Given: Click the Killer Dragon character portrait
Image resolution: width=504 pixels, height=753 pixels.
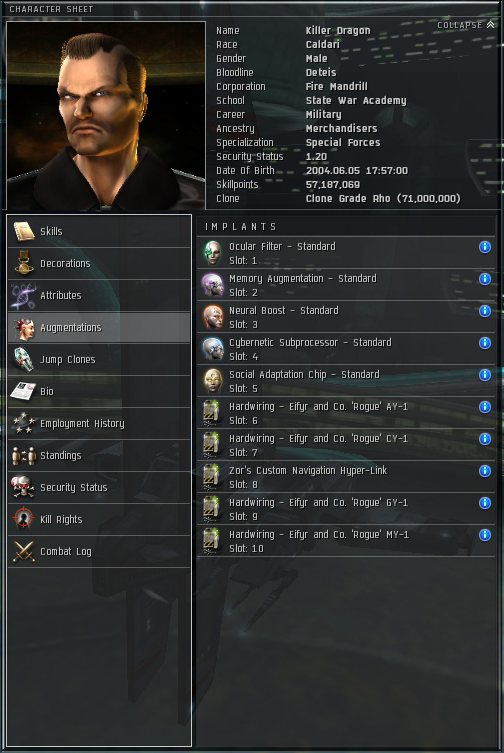Looking at the screenshot, I should click(x=106, y=116).
